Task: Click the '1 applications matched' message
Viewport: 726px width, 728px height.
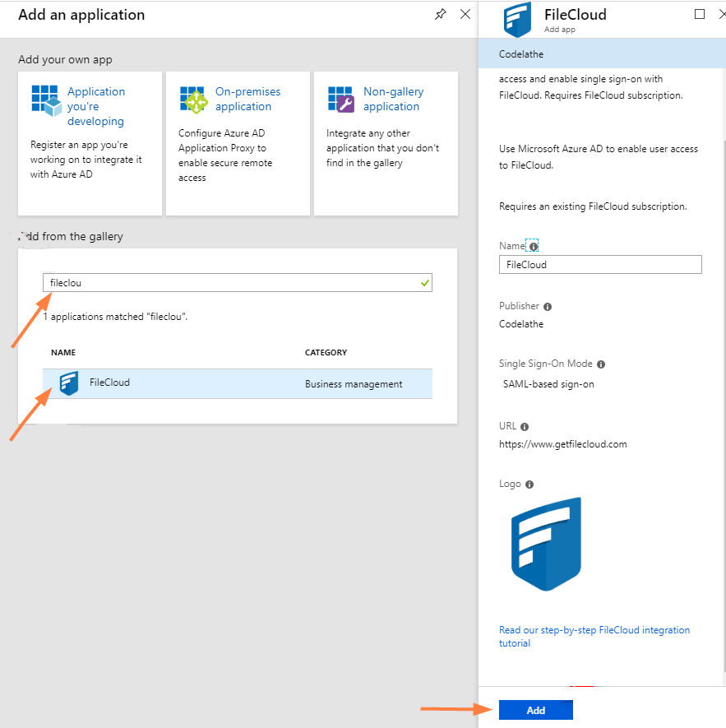Action: coord(115,317)
